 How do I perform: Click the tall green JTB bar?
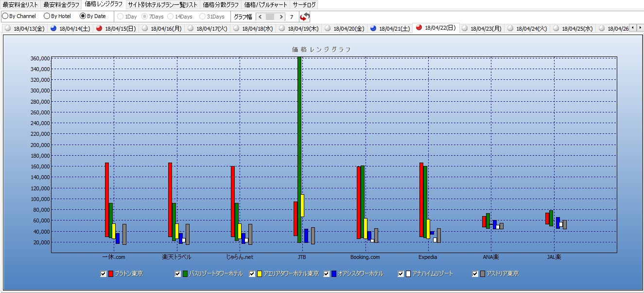[299, 146]
